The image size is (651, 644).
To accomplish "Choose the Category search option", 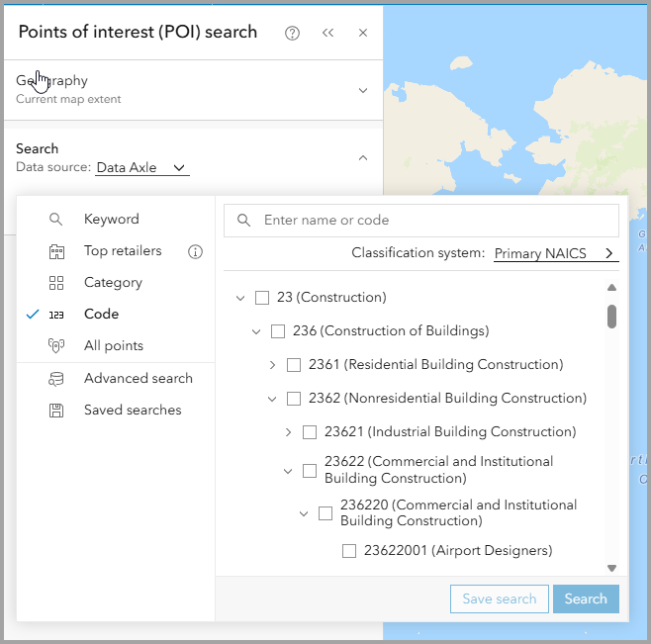I will (x=113, y=283).
